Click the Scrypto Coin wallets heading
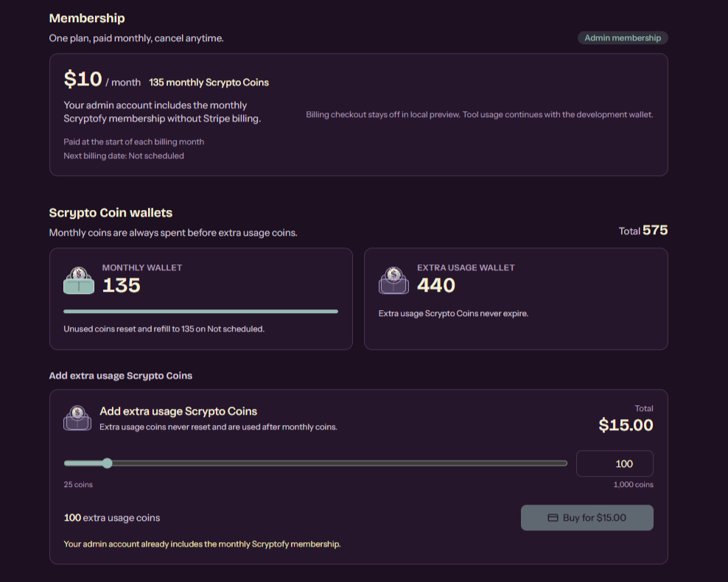This screenshot has width=728, height=582. 111,213
